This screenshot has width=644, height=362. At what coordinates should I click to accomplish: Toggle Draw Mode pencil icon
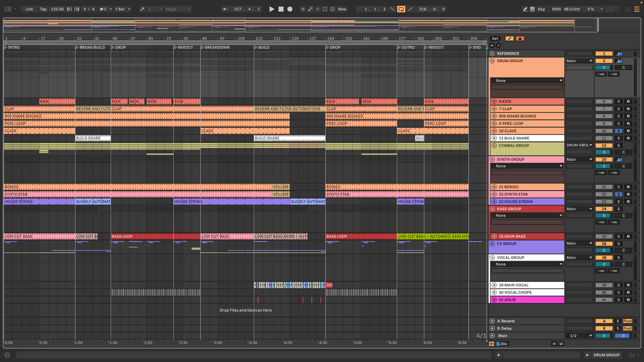click(525, 9)
